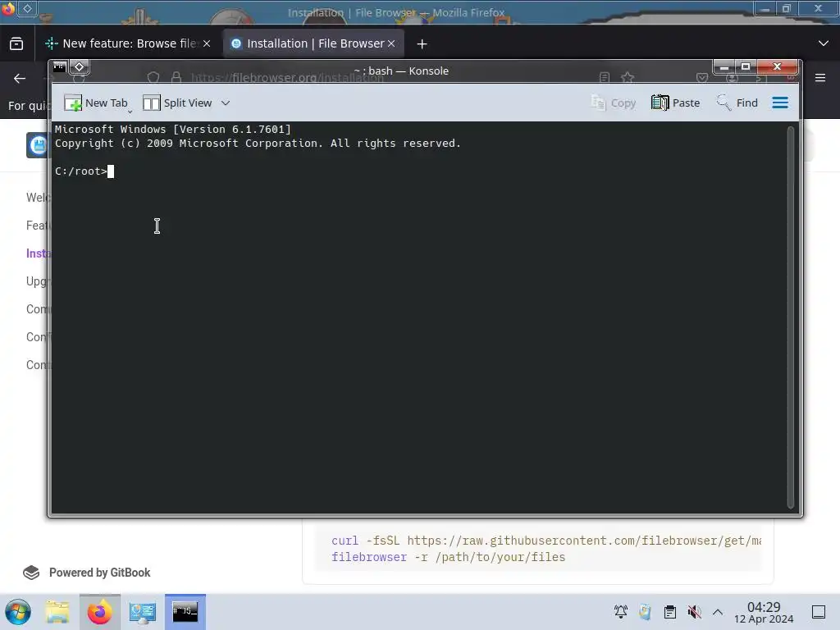
Task: Click the Copy button in Konsole toolbar
Action: pos(614,103)
